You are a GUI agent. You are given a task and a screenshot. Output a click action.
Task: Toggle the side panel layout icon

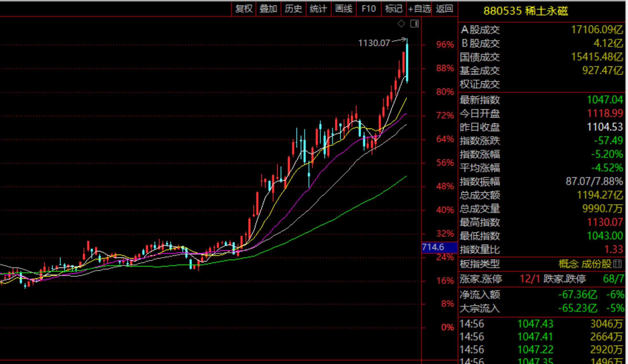pos(414,24)
